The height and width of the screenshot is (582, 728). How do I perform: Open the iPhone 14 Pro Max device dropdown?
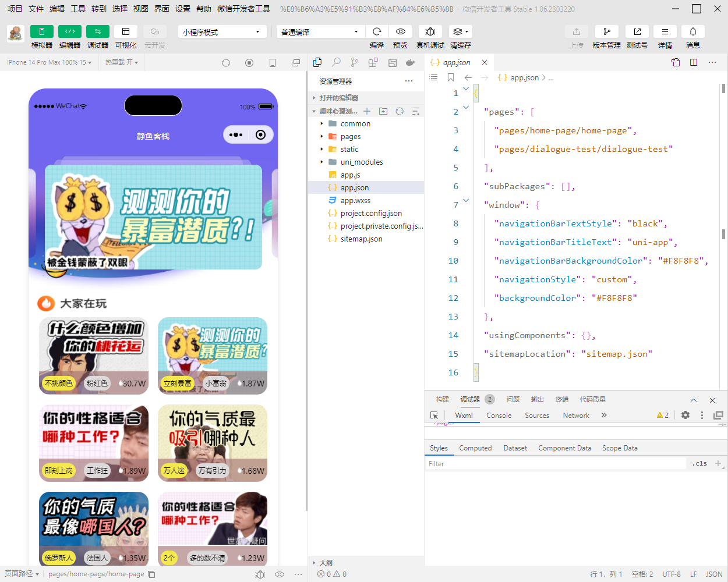click(50, 62)
